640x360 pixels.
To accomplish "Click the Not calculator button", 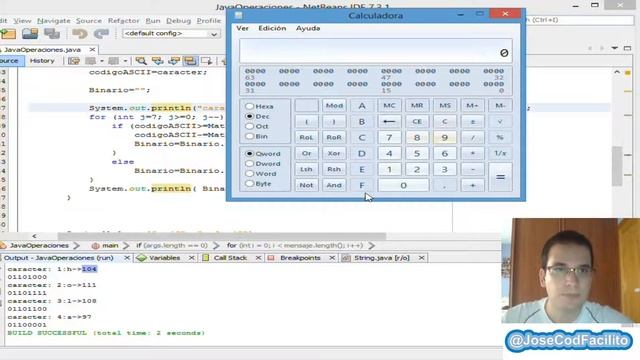I will (306, 185).
